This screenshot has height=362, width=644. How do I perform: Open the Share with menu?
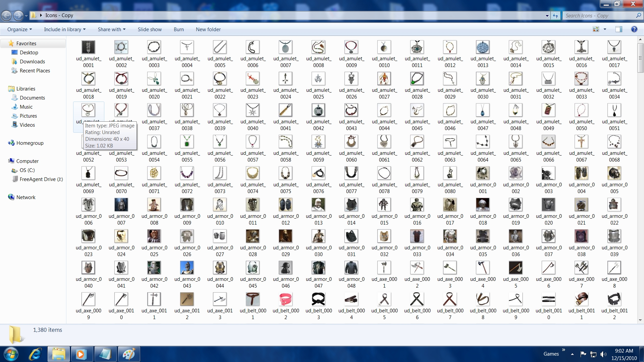click(x=111, y=29)
